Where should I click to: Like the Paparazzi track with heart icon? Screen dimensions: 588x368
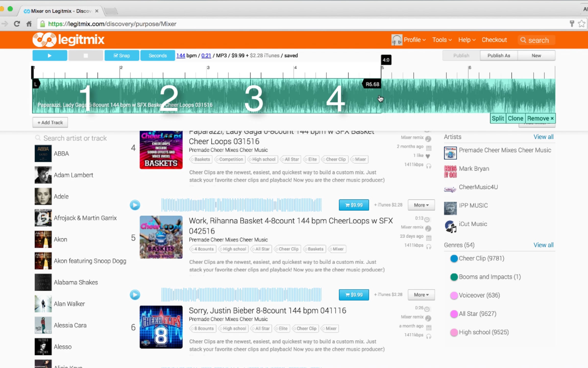pos(428,156)
